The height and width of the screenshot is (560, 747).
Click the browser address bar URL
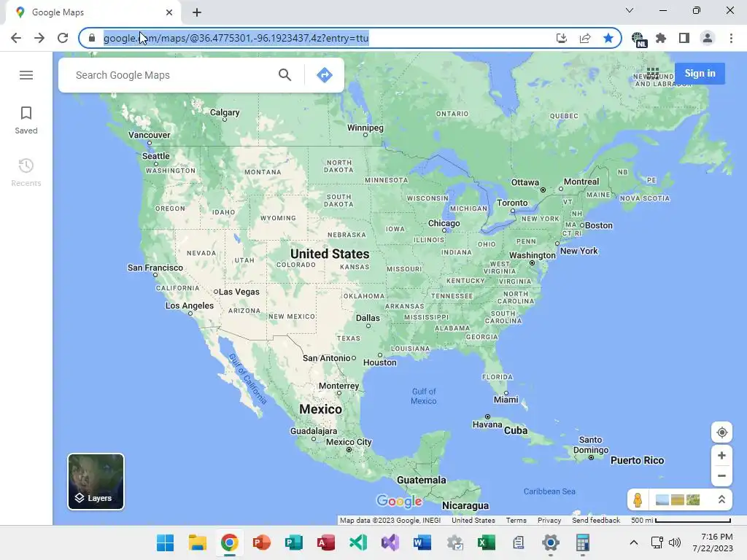pyautogui.click(x=236, y=38)
